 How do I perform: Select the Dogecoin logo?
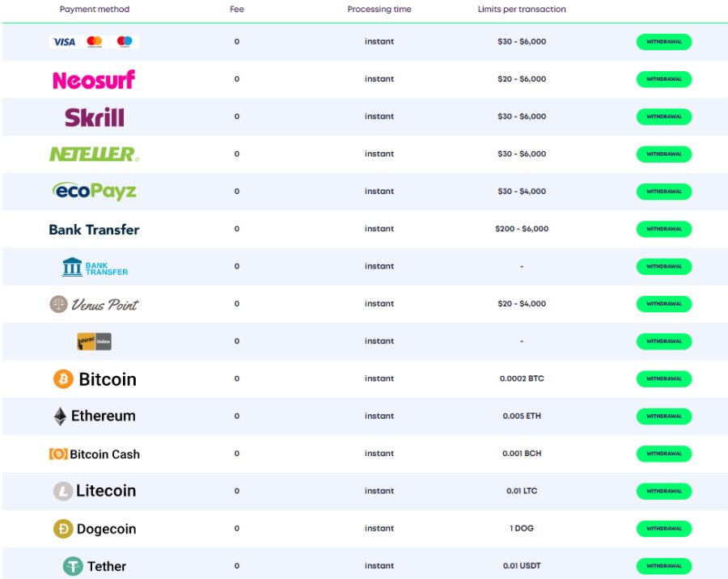coord(94,529)
